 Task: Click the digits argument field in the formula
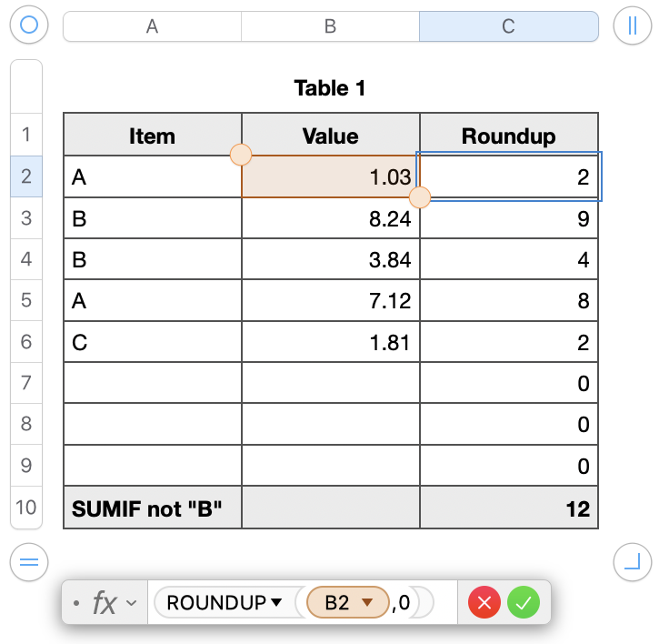tap(404, 602)
